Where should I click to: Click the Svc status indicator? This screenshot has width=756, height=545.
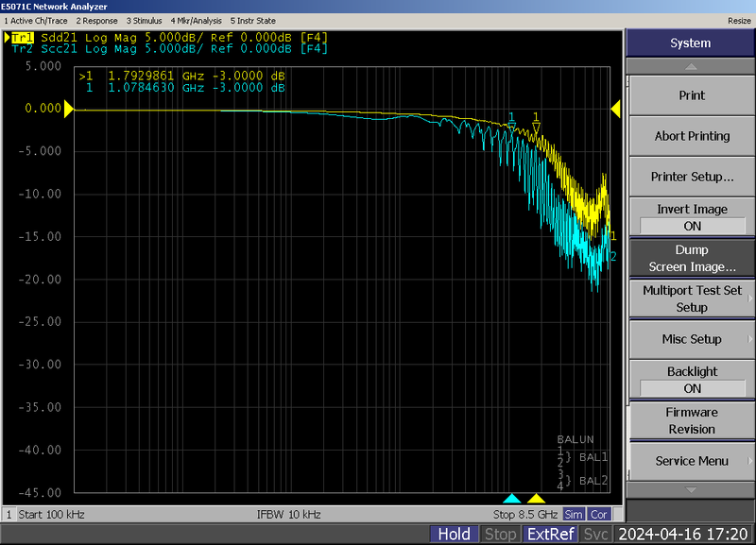point(595,534)
